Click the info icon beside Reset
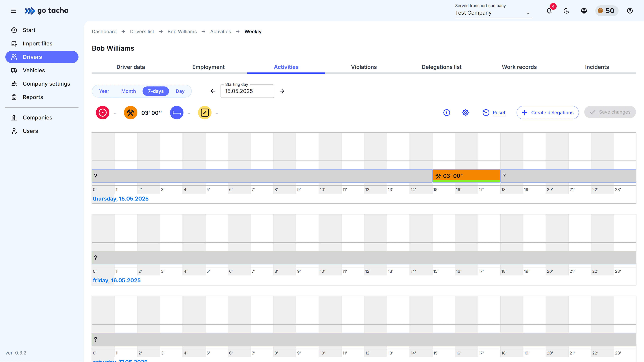Viewport: 644px width, 362px height. (x=447, y=113)
